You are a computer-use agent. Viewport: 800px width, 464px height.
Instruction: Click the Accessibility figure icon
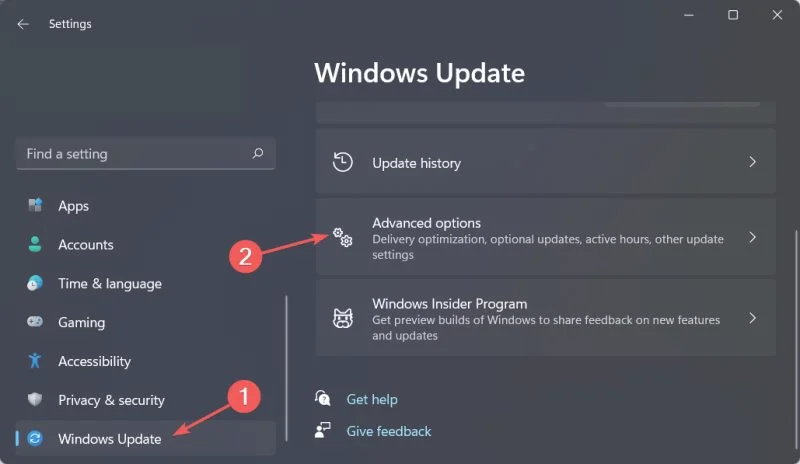[x=35, y=360]
